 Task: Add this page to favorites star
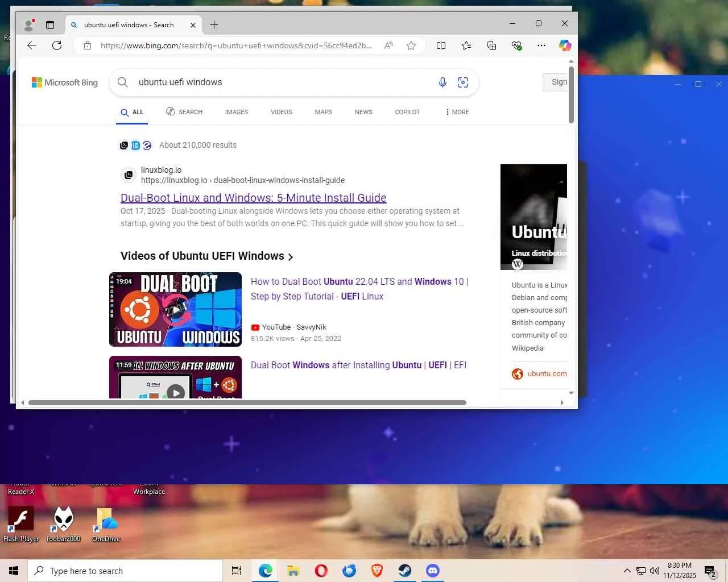(411, 45)
